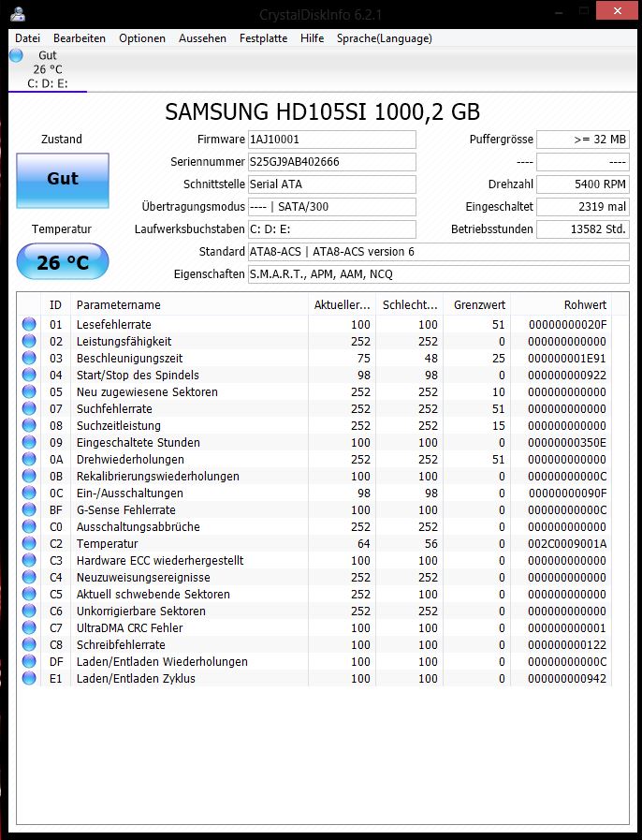Click status orb of Leistungsfähigkeit row
Viewport: 642px width, 840px height.
coord(29,341)
